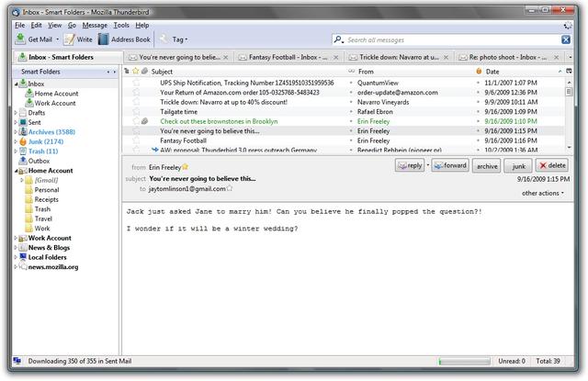588x381 pixels.
Task: Click the attachment column paperclip header
Action: coord(144,72)
